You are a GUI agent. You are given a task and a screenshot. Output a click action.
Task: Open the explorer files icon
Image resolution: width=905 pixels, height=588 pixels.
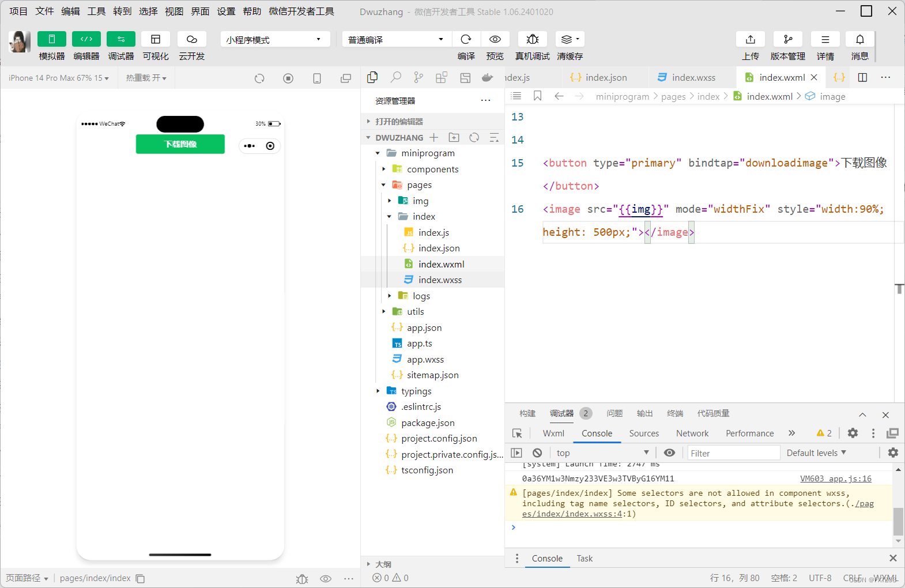pos(373,77)
